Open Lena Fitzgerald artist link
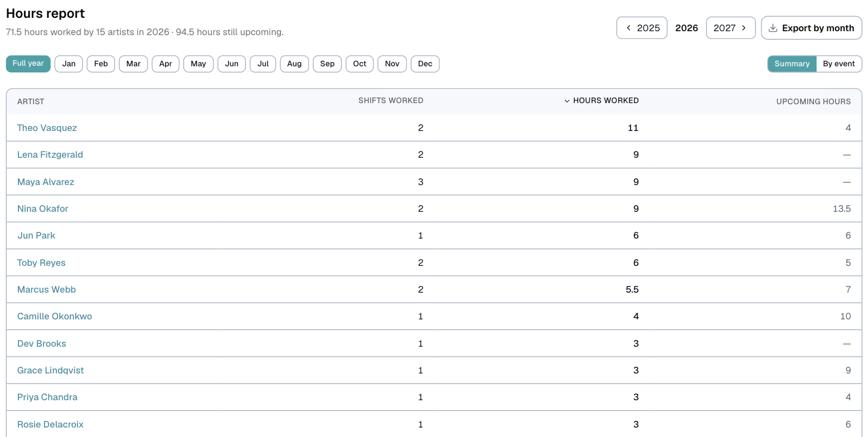 50,154
